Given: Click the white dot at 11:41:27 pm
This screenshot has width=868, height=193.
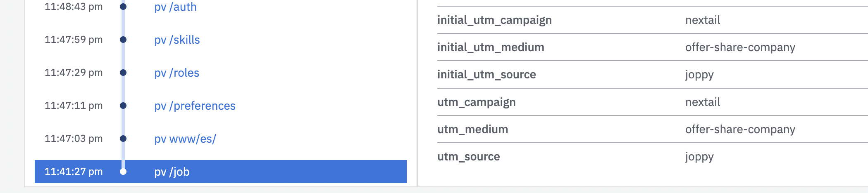Looking at the screenshot, I should (123, 172).
